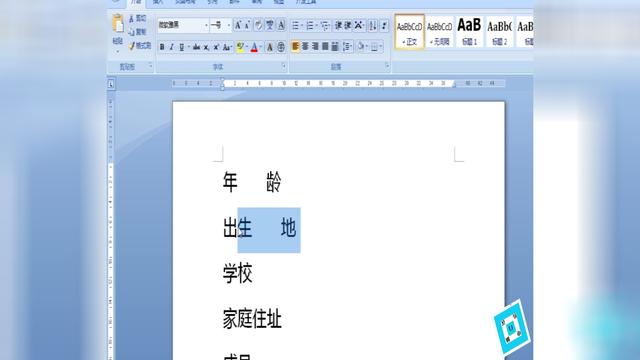
Task: Click the text line 学校
Action: [x=238, y=273]
